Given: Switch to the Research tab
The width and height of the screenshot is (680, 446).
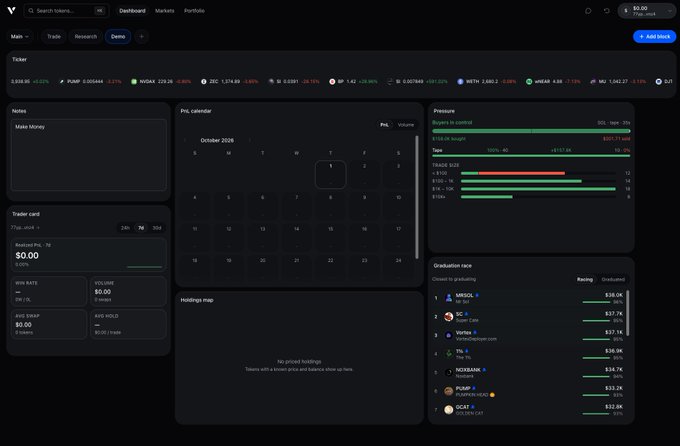Looking at the screenshot, I should (86, 36).
